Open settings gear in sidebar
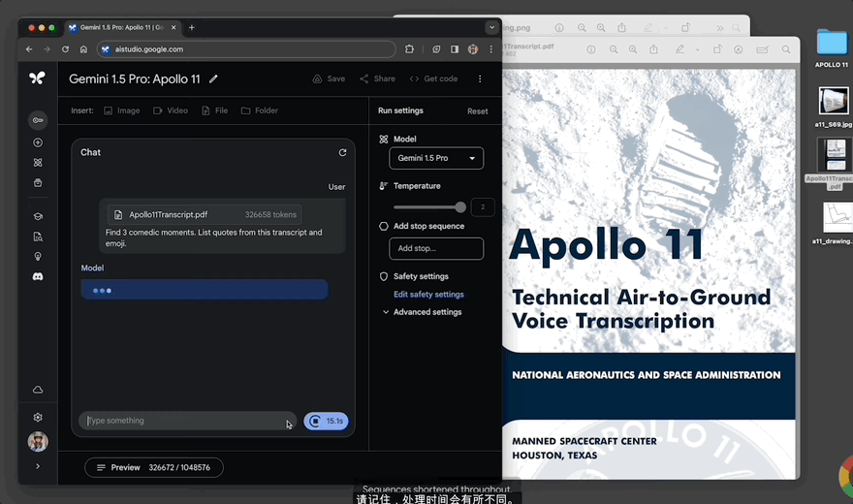This screenshot has height=504, width=853. pos(38,417)
